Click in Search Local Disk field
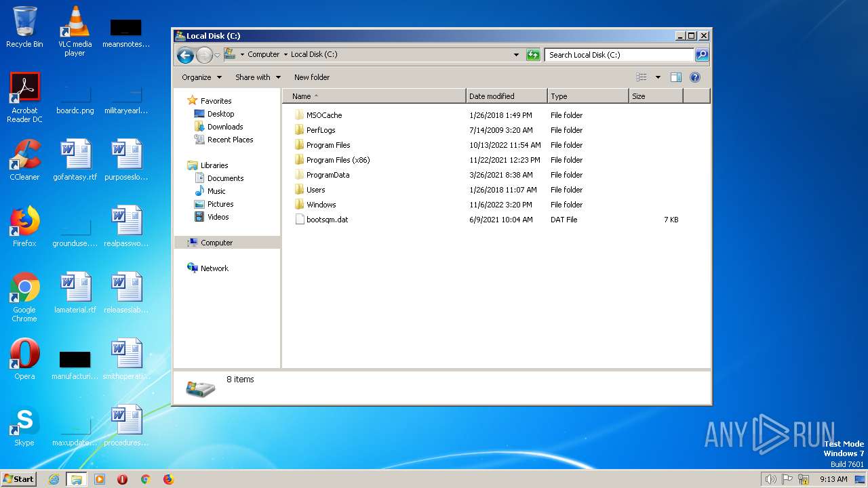868x488 pixels. click(620, 55)
